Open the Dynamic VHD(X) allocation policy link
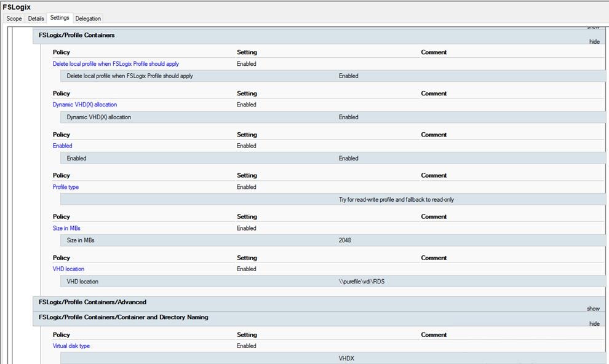 click(84, 105)
